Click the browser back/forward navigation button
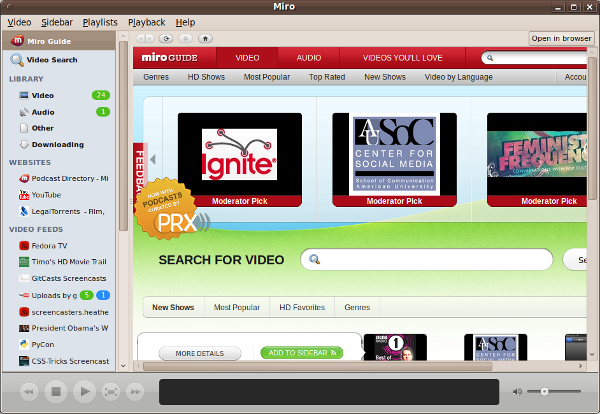 click(x=145, y=38)
